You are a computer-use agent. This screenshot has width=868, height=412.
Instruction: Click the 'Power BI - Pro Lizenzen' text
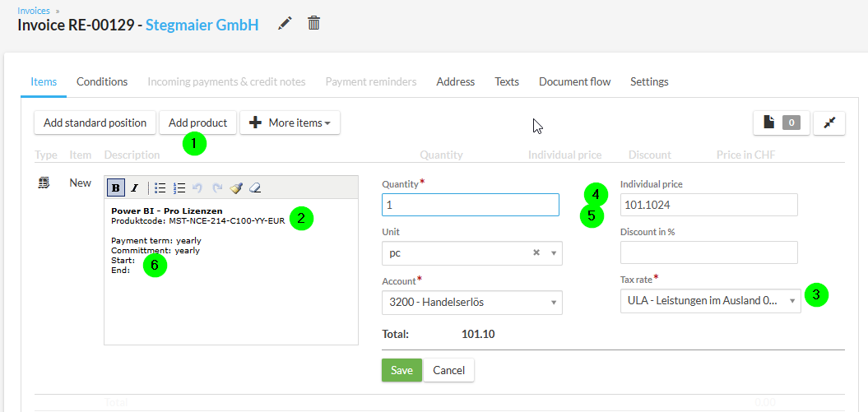pyautogui.click(x=167, y=211)
